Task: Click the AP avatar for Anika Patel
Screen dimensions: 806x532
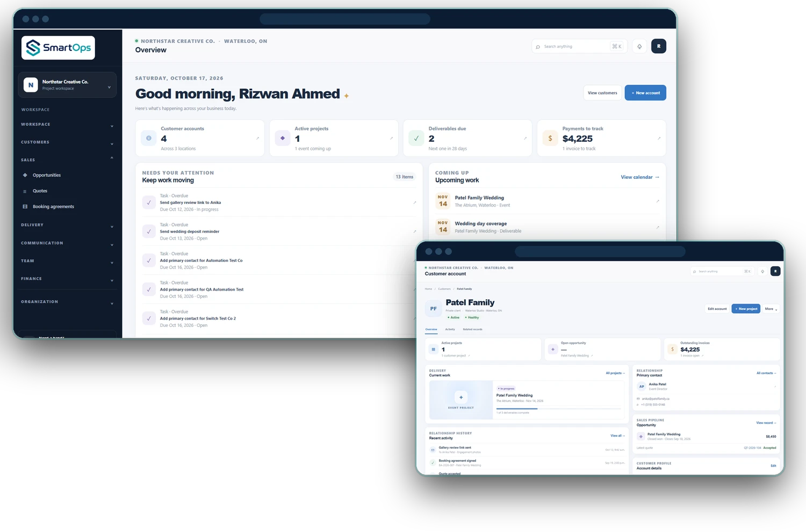Action: pyautogui.click(x=642, y=387)
